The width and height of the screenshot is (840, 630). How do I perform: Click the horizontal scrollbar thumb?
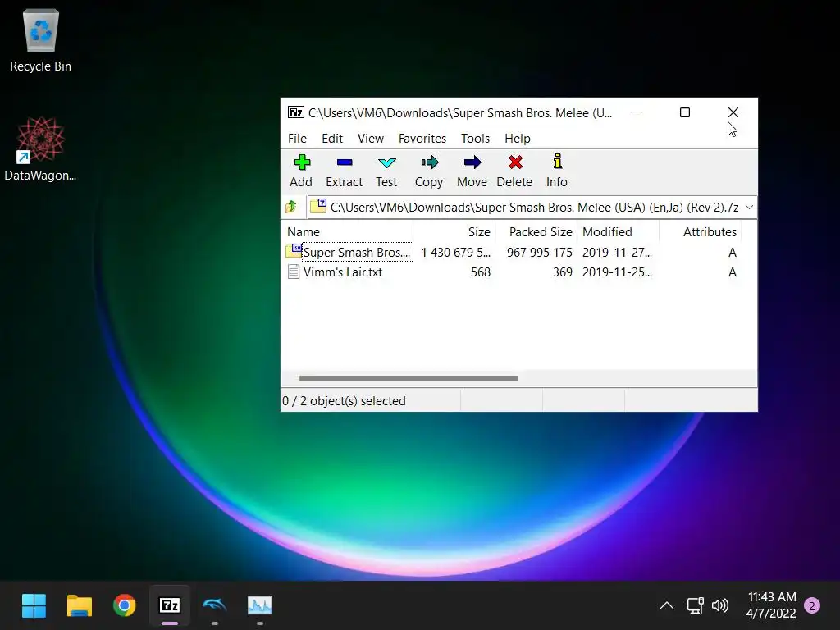click(409, 378)
